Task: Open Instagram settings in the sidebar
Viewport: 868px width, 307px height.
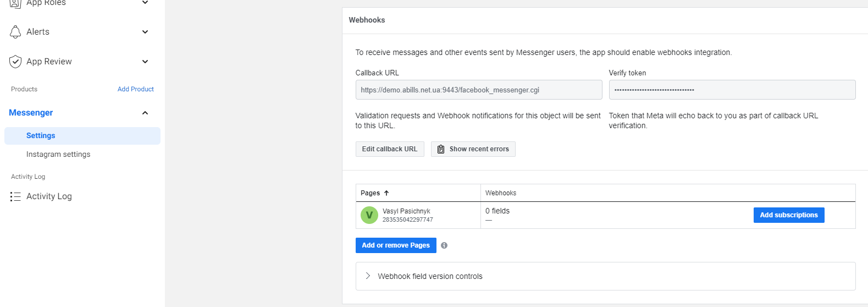Action: [x=58, y=155]
